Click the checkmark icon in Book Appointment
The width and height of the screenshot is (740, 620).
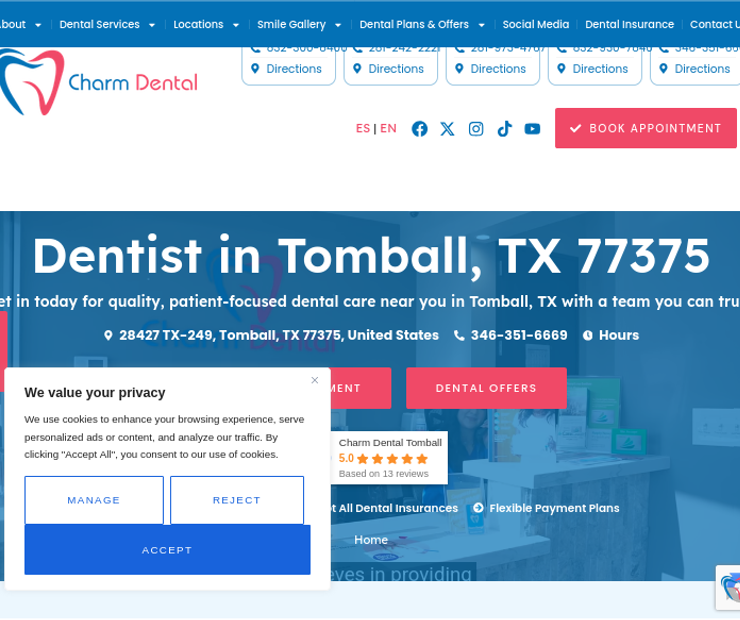(x=575, y=128)
